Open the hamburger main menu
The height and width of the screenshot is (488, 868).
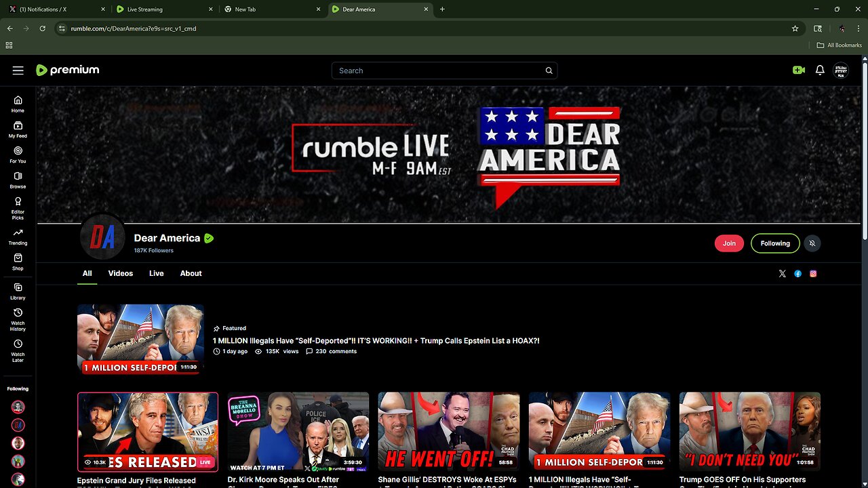coord(18,70)
